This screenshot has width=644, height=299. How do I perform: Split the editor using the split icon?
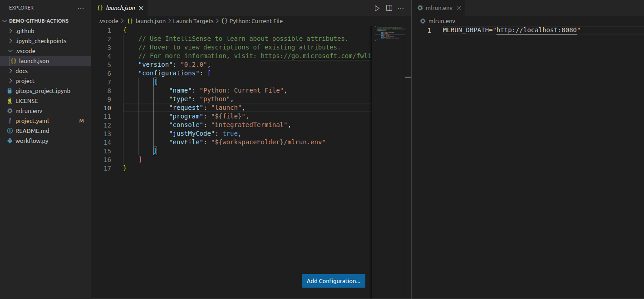pos(389,8)
